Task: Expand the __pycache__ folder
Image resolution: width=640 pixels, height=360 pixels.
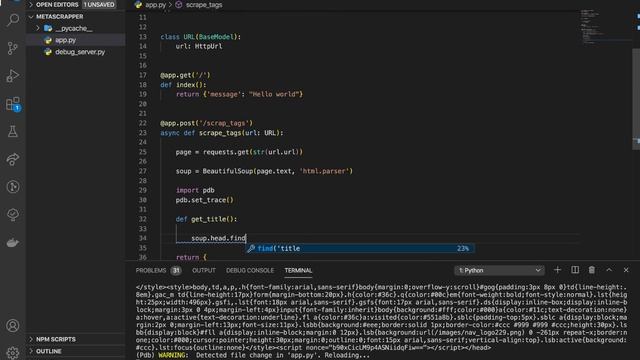Action: pyautogui.click(x=73, y=28)
